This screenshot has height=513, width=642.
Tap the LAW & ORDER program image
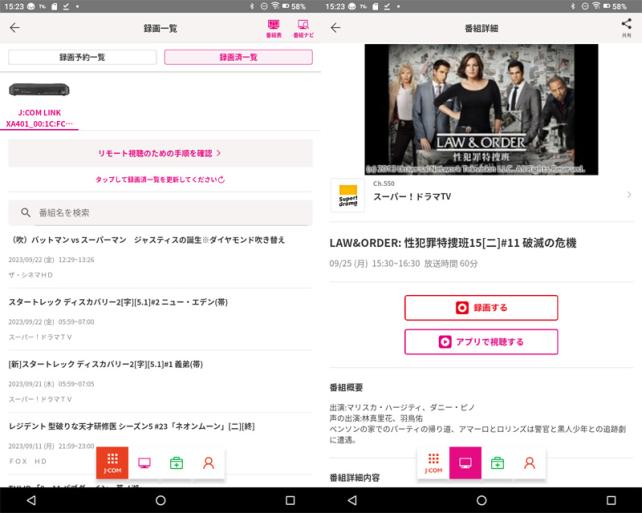point(481,109)
